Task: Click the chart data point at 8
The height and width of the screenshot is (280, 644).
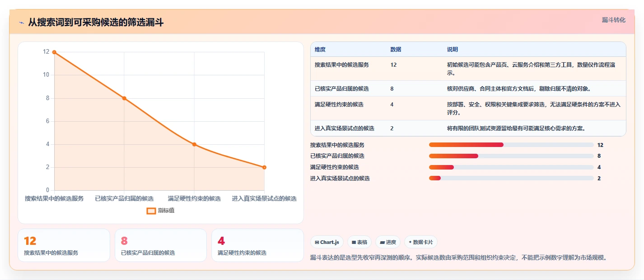Action: click(x=124, y=98)
